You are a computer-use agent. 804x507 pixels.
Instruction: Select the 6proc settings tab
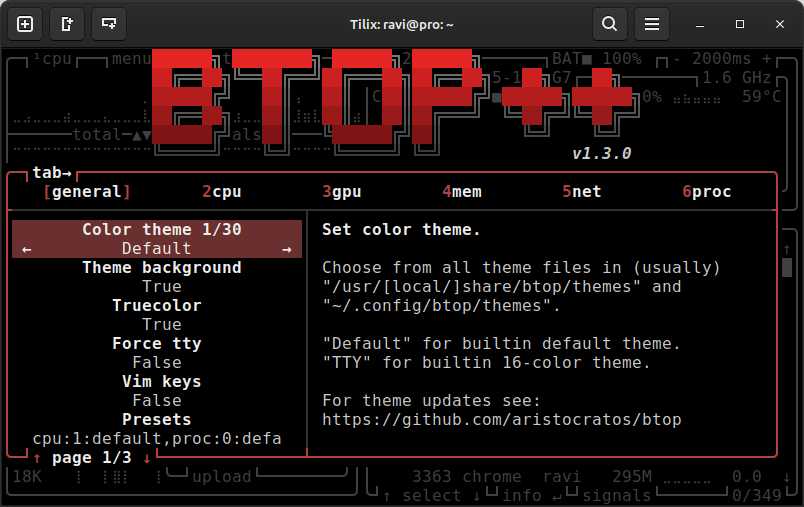(x=707, y=192)
